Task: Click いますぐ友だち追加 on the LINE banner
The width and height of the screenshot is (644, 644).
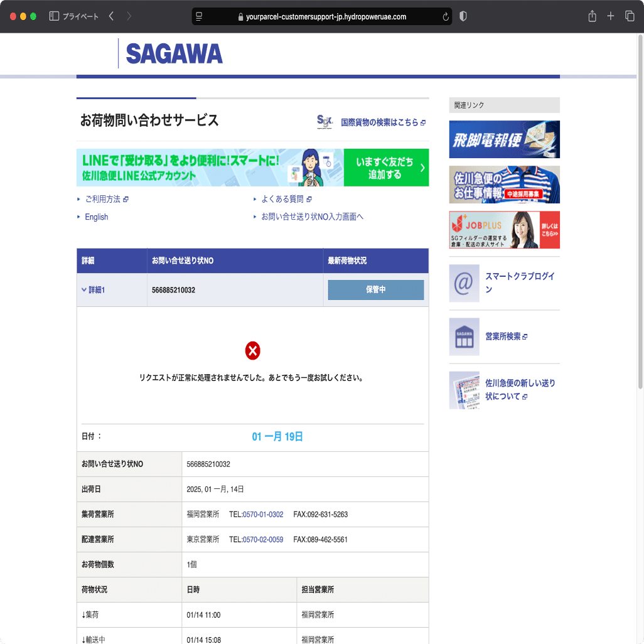Action: point(386,168)
